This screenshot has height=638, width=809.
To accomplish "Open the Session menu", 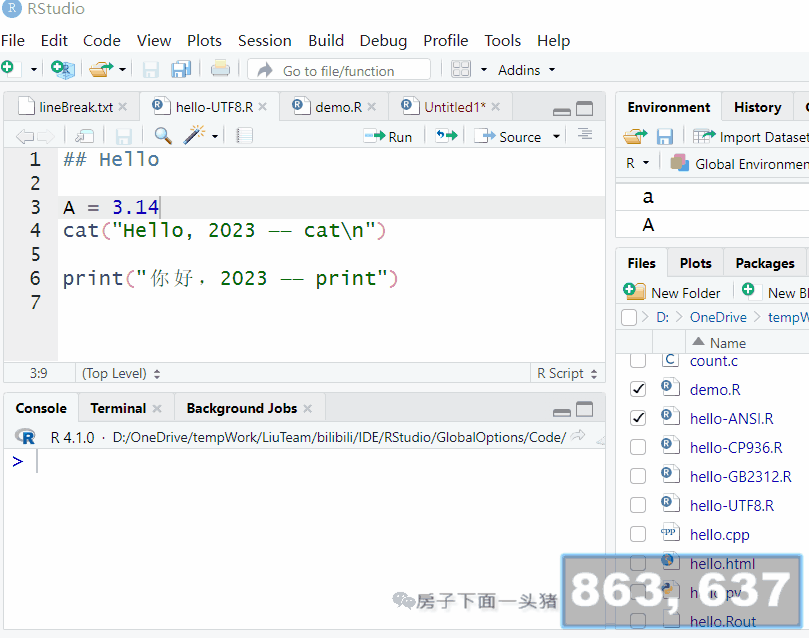I will tap(264, 41).
